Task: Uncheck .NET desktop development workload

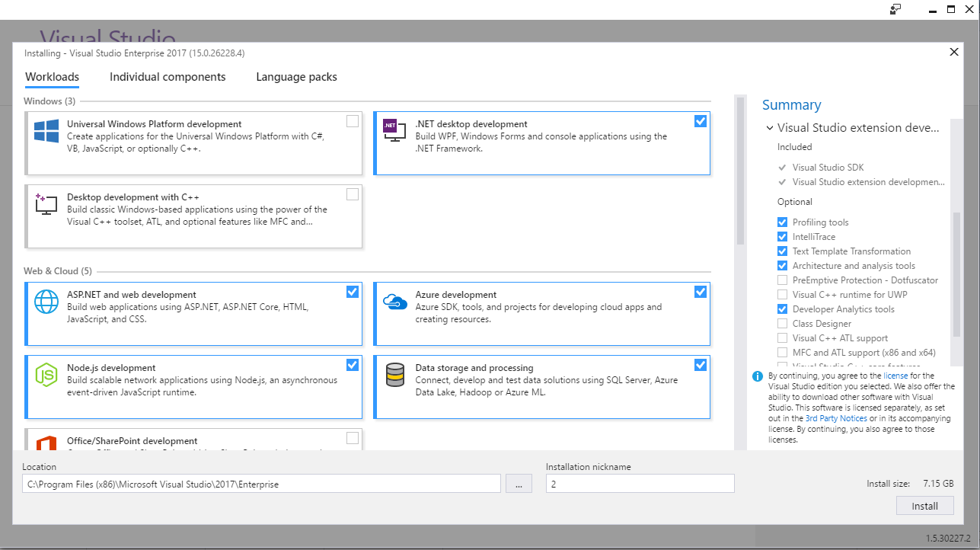Action: [x=701, y=121]
